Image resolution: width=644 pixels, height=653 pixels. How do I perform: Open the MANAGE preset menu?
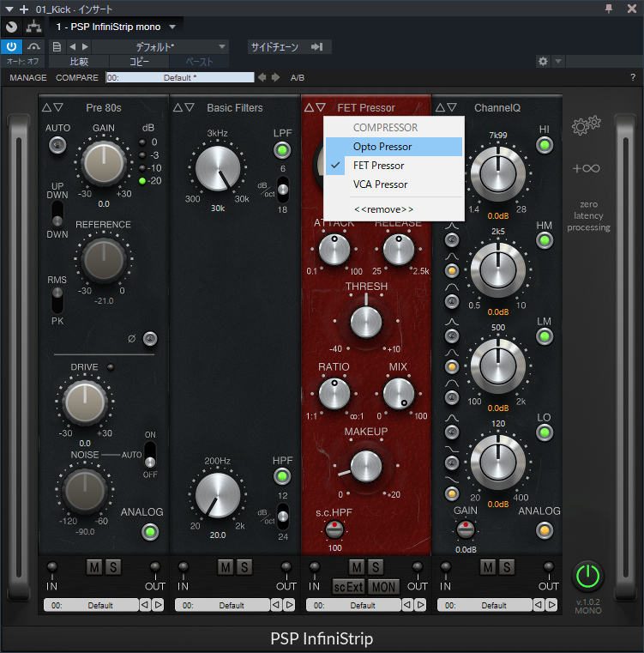(28, 78)
